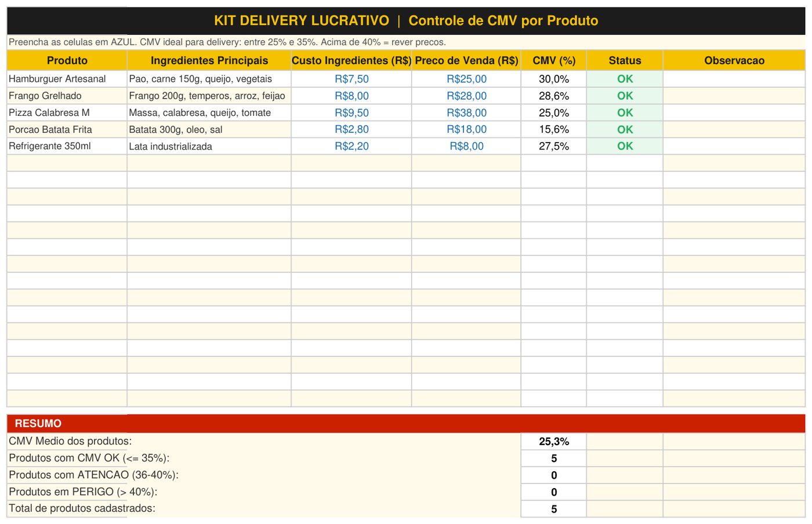This screenshot has width=812, height=524.
Task: Click the Porcao Batata Frita cell
Action: pyautogui.click(x=67, y=129)
